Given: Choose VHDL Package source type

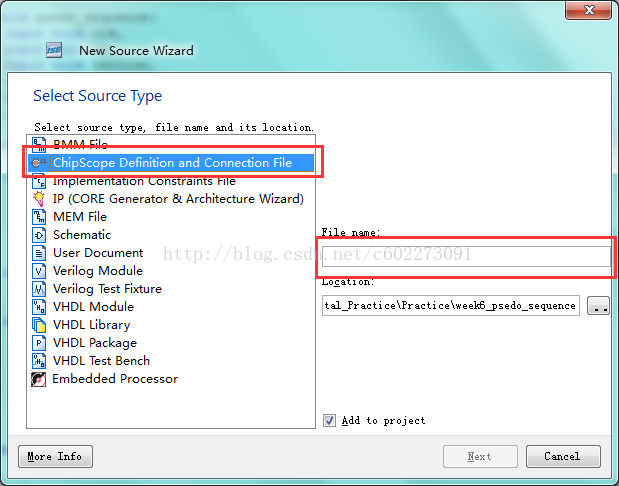Looking at the screenshot, I should (95, 343).
